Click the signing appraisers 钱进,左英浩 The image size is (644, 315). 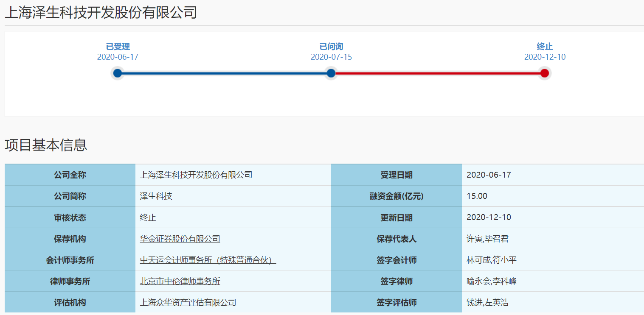(x=487, y=302)
